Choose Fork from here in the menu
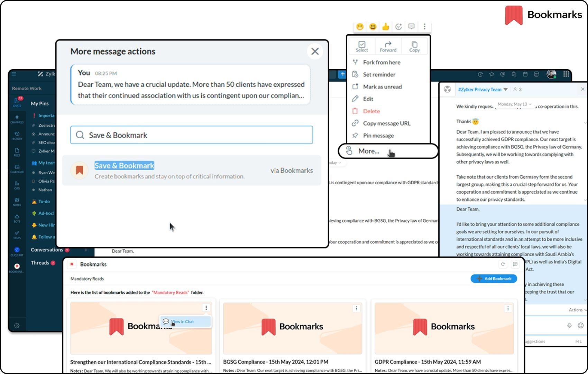 coord(382,62)
